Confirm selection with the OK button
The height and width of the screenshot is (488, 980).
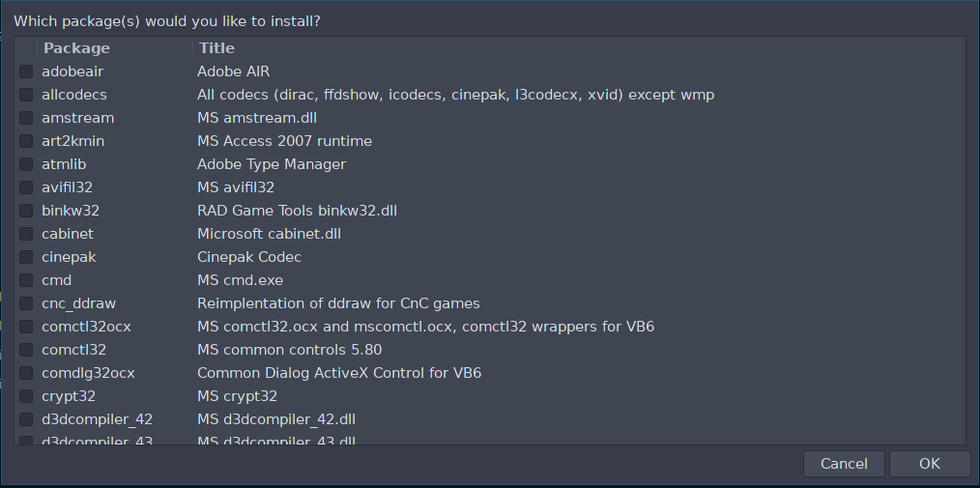(930, 464)
